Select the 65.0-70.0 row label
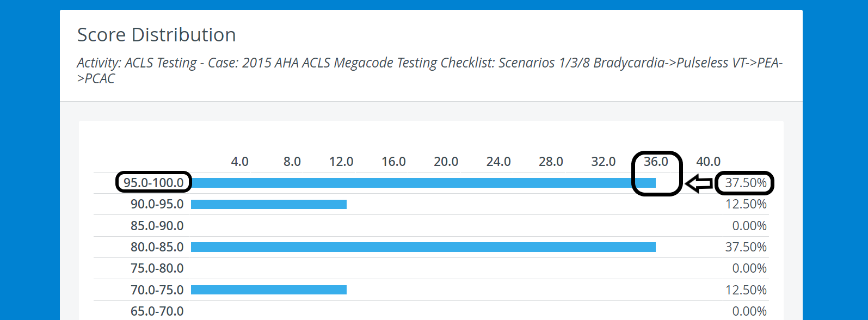The image size is (868, 320). click(157, 311)
